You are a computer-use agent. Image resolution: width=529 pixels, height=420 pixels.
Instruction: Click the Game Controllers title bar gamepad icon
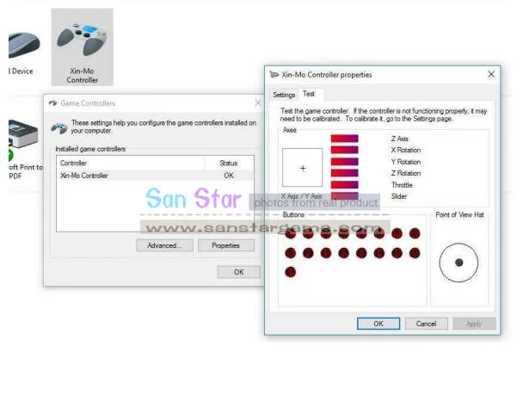pyautogui.click(x=53, y=103)
